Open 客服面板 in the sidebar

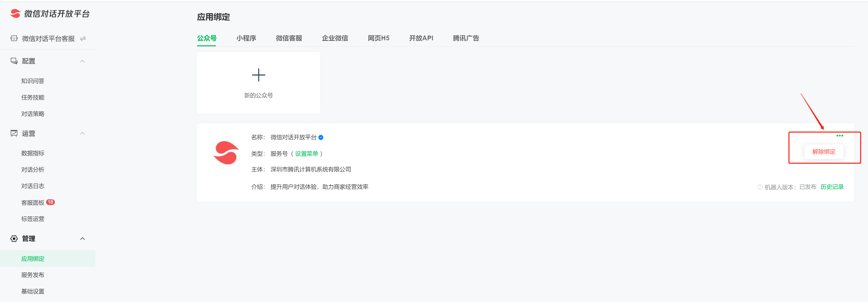(33, 203)
